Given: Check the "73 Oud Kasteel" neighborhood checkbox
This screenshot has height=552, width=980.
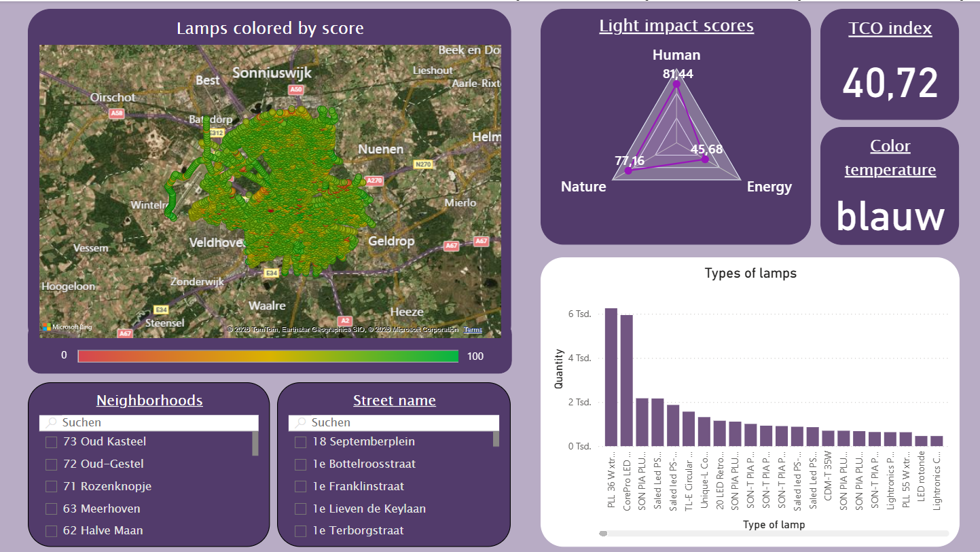Looking at the screenshot, I should (x=50, y=441).
